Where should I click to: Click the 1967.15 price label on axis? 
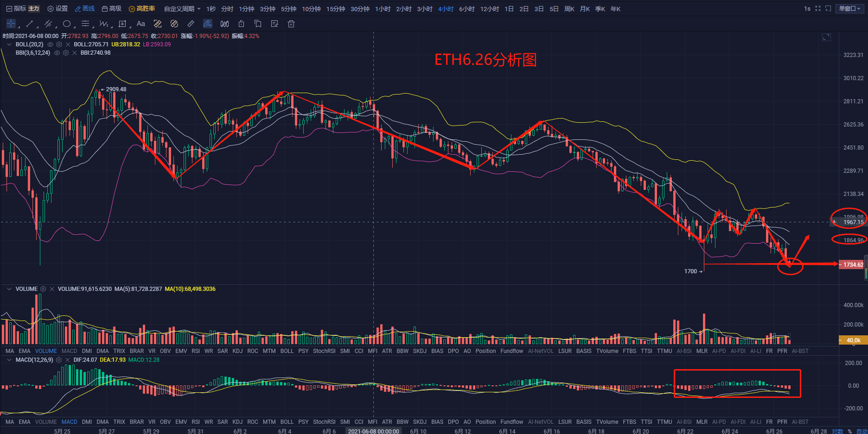853,222
